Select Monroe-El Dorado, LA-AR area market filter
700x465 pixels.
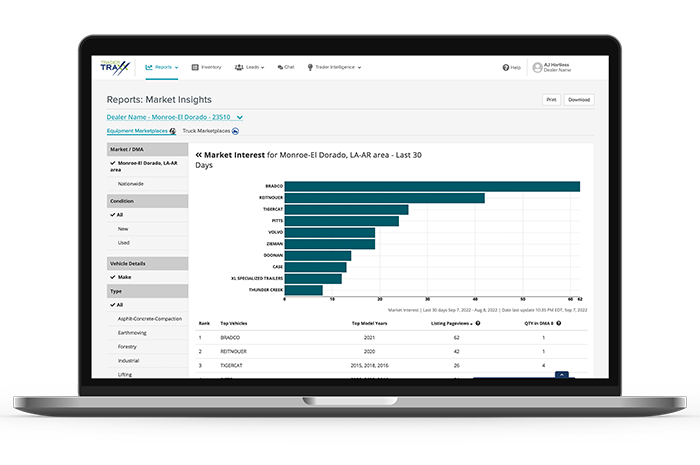(x=147, y=166)
